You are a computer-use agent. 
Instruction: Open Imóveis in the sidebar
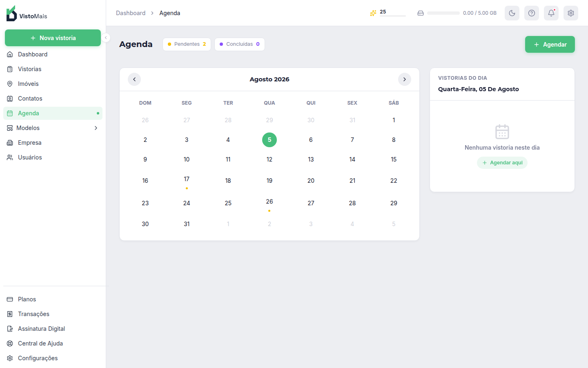coord(53,84)
